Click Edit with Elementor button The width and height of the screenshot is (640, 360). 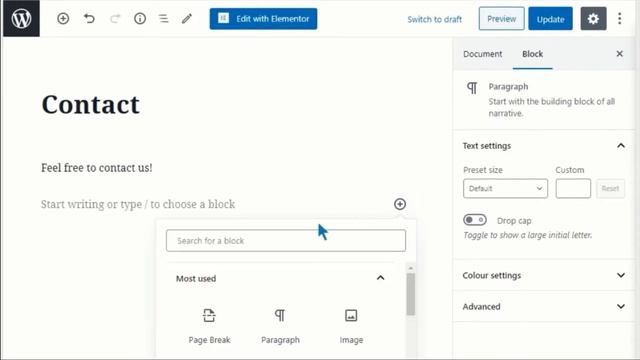click(x=263, y=19)
